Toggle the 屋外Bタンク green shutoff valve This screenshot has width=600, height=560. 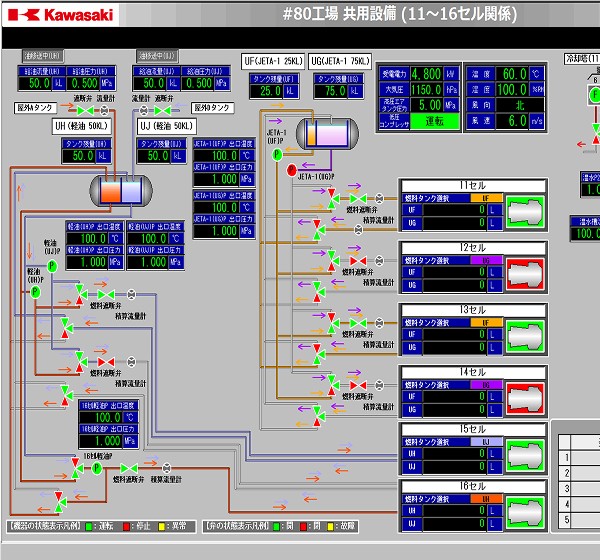(164, 108)
